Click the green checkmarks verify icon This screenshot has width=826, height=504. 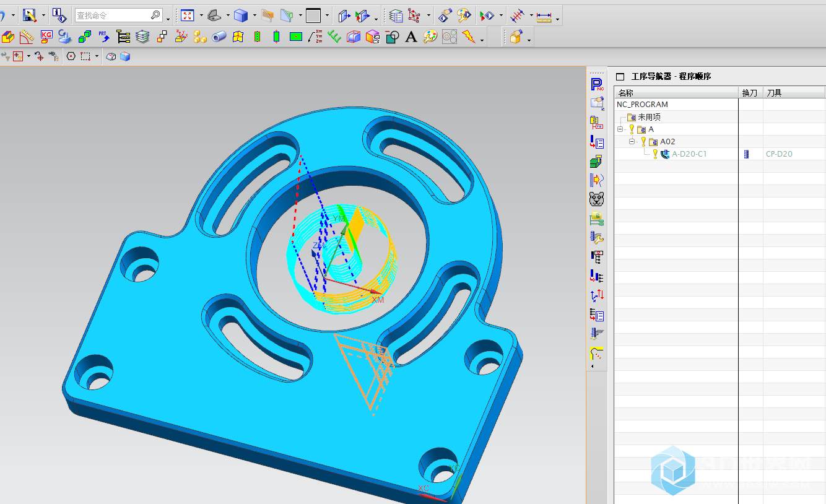click(334, 37)
